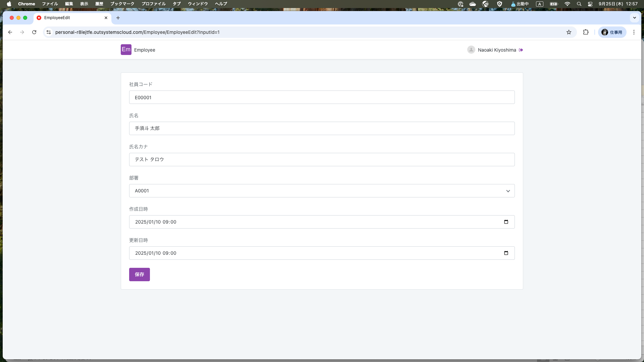Reload the page
644x362 pixels.
34,32
